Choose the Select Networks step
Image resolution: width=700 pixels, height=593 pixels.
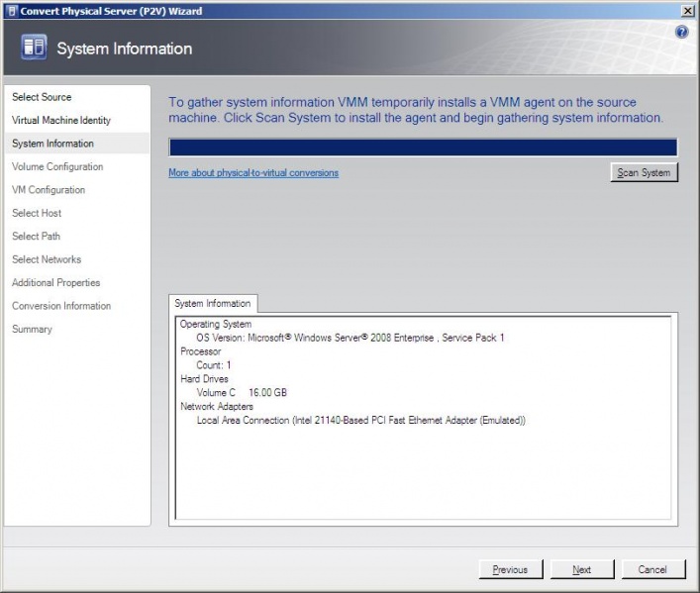pos(47,259)
